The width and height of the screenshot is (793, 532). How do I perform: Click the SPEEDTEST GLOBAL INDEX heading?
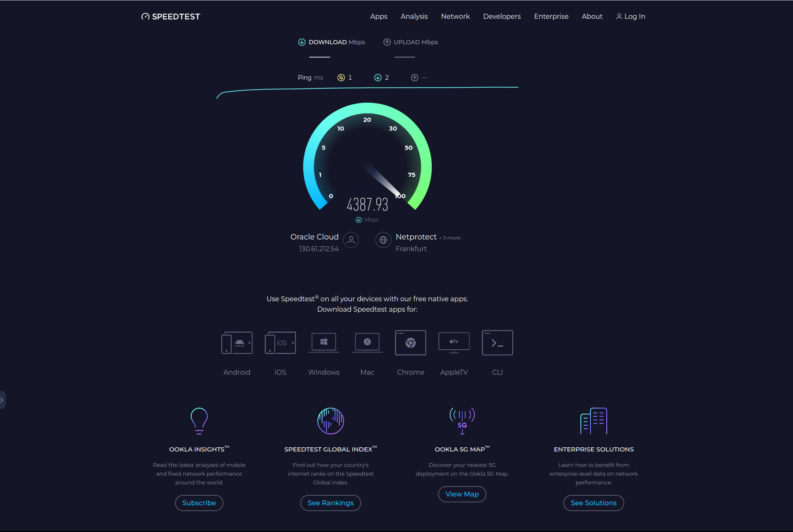point(331,449)
